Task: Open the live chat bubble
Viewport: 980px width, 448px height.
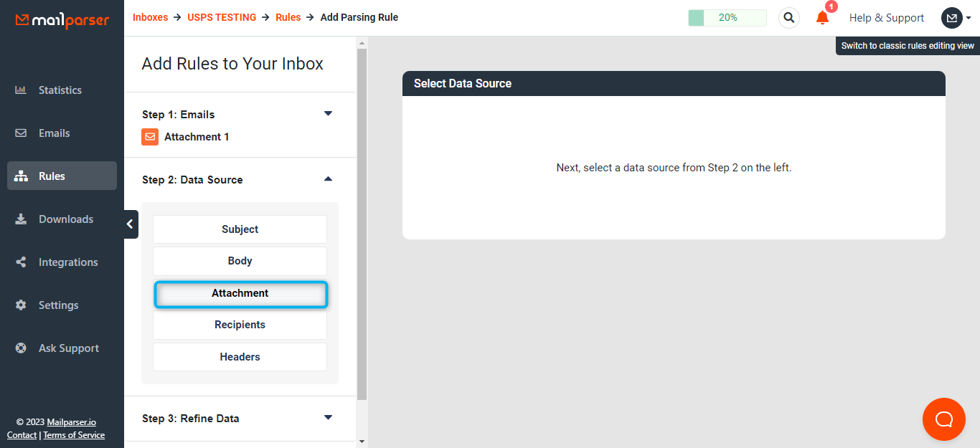Action: coord(943,419)
